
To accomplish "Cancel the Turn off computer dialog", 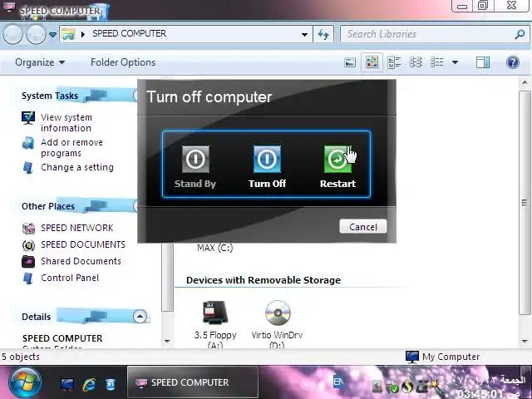I will pyautogui.click(x=363, y=227).
